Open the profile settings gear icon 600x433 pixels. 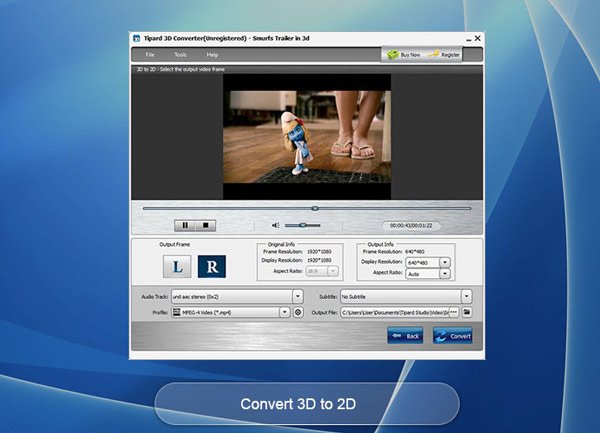[x=298, y=313]
